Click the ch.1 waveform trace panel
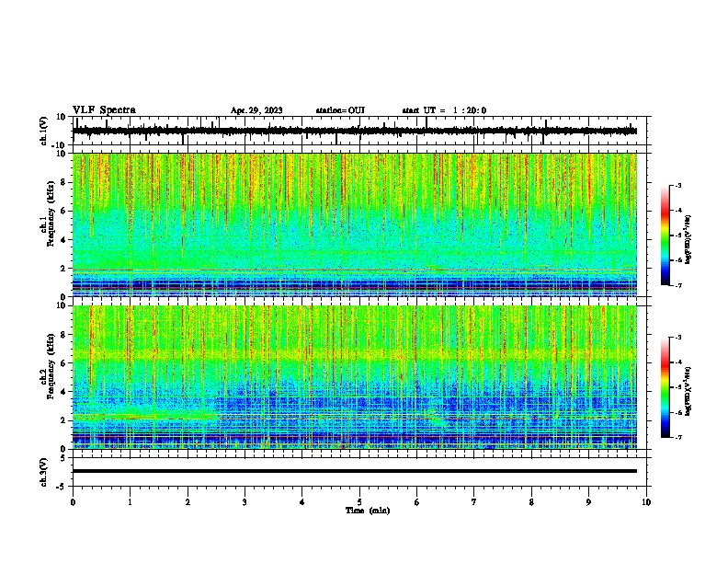This screenshot has height=563, width=728. point(361,131)
